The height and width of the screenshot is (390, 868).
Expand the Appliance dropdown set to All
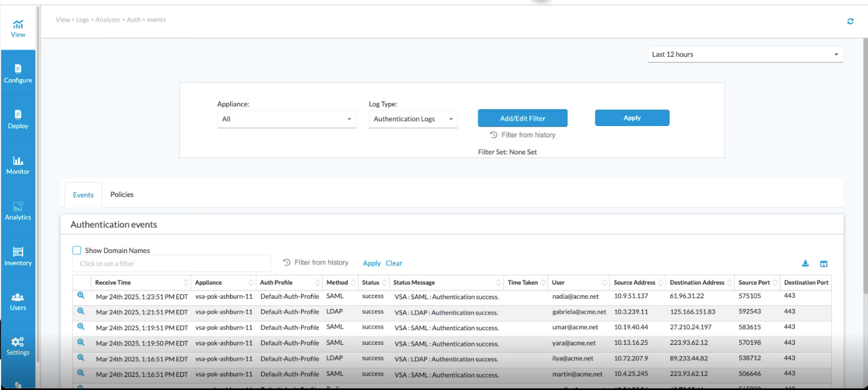pos(286,119)
